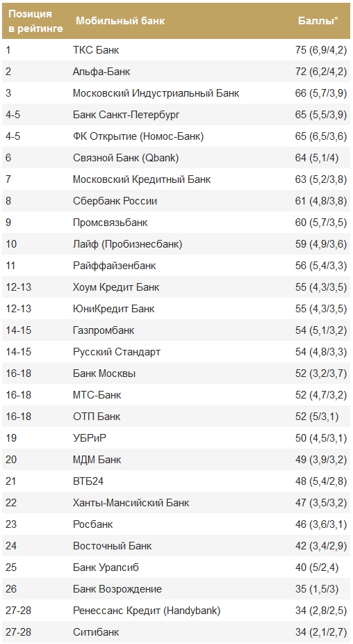The height and width of the screenshot is (644, 353).
Task: Click the Банк Санкт-Петербург cell
Action: 126,115
